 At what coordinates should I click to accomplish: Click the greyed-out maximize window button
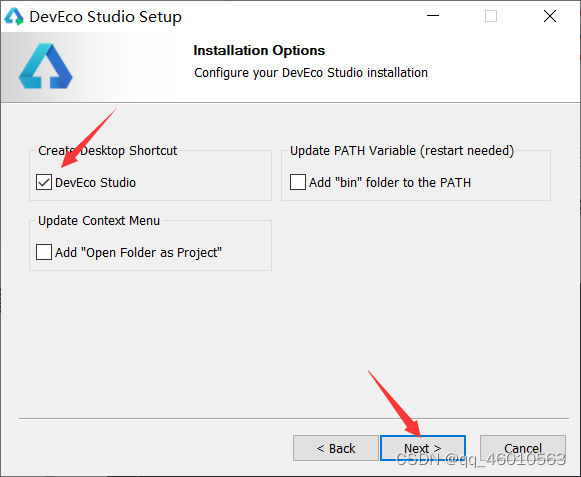pyautogui.click(x=491, y=16)
